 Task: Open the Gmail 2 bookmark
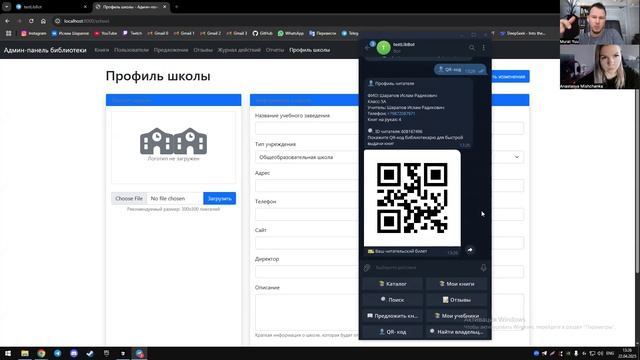pyautogui.click(x=210, y=33)
